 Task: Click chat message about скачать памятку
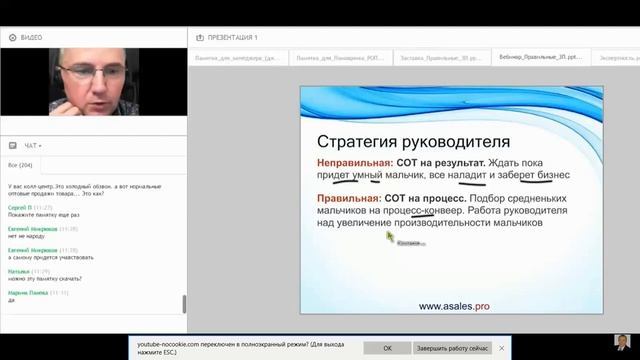(x=45, y=279)
